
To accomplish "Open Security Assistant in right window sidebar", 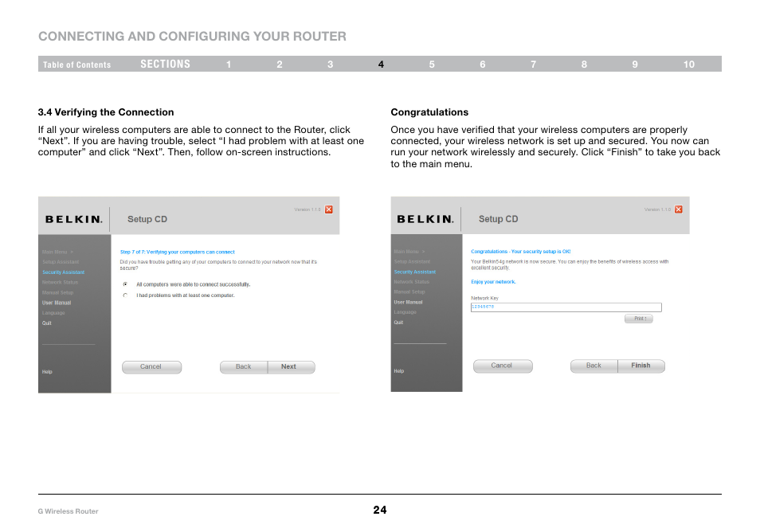I will [x=415, y=272].
